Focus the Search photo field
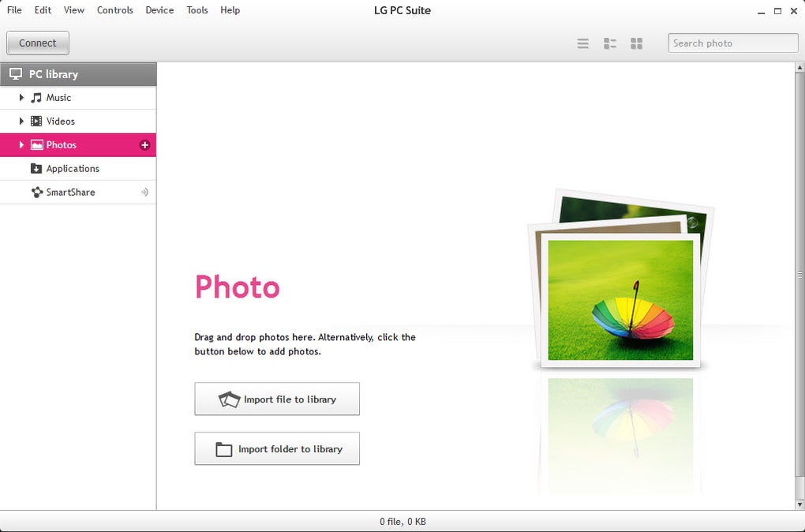The height and width of the screenshot is (532, 805). pyautogui.click(x=732, y=43)
